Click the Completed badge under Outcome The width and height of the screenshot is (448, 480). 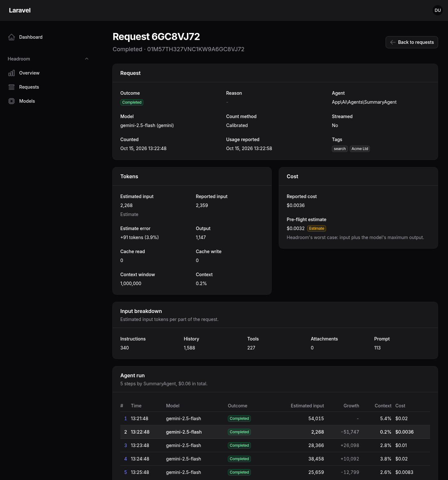[x=132, y=102]
